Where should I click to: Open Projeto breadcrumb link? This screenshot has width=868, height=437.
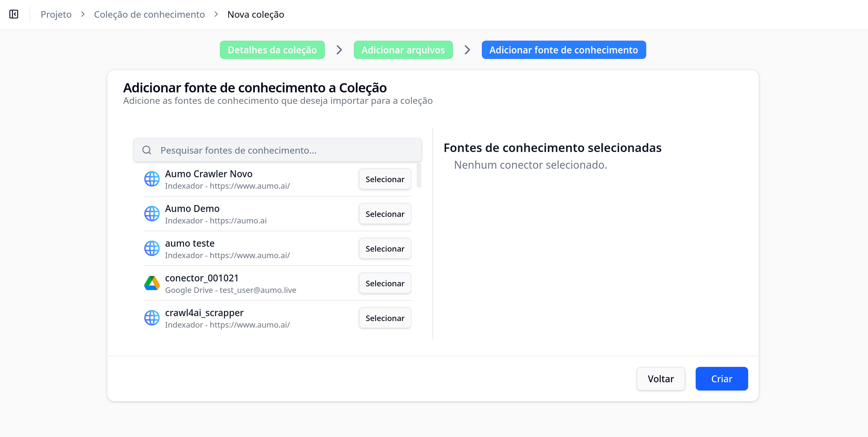pyautogui.click(x=56, y=14)
